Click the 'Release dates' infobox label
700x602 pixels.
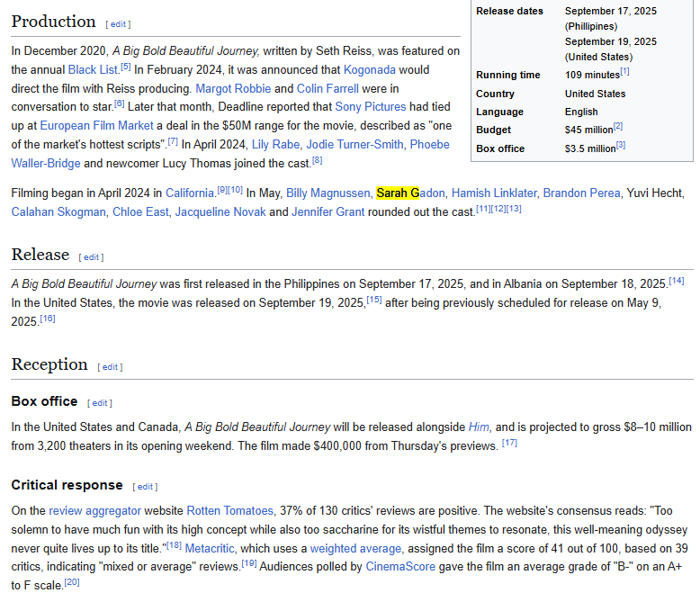tap(510, 11)
